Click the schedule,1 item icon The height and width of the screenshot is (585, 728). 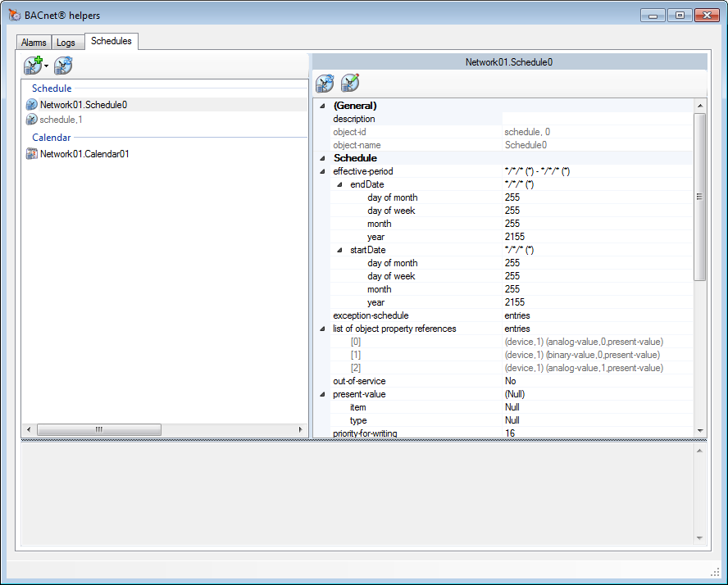pyautogui.click(x=32, y=120)
